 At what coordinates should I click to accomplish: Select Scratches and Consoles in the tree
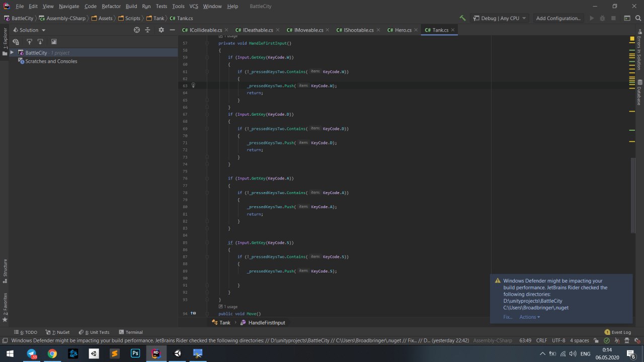tap(47, 61)
